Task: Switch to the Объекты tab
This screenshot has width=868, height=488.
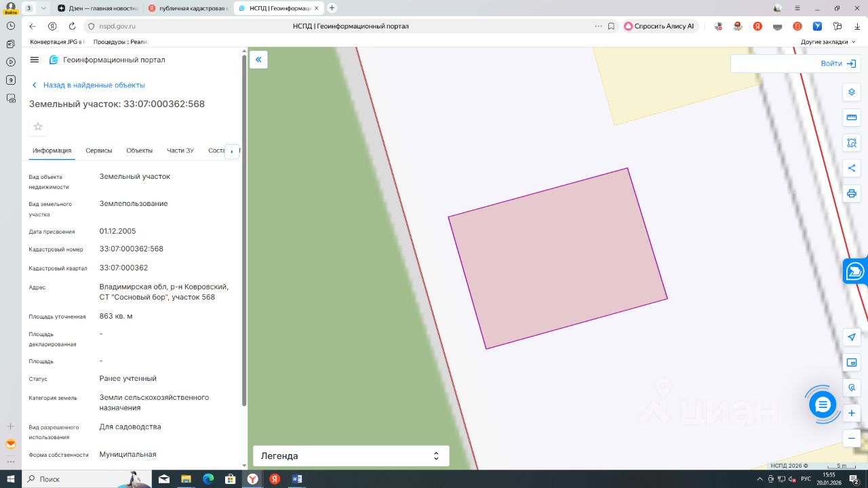Action: (140, 150)
